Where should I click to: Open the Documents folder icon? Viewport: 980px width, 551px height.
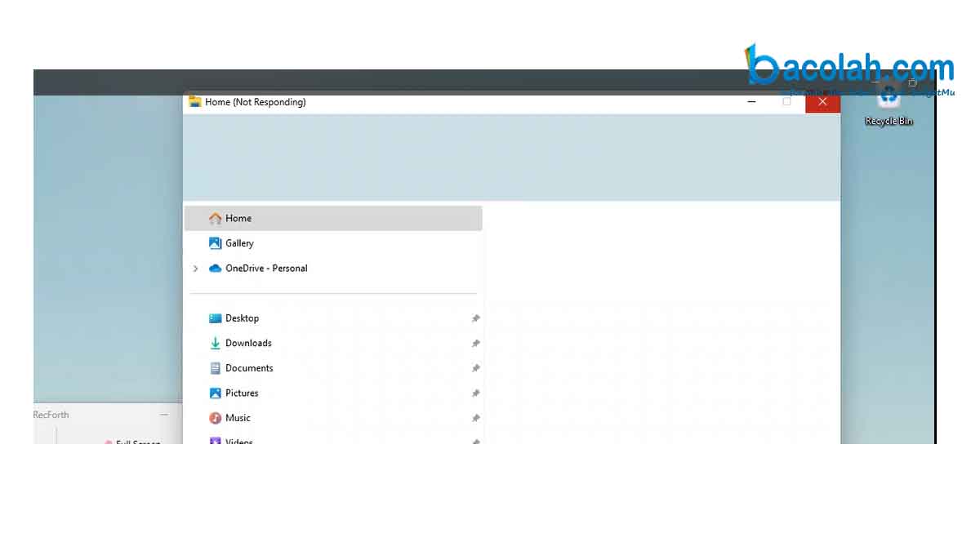216,368
